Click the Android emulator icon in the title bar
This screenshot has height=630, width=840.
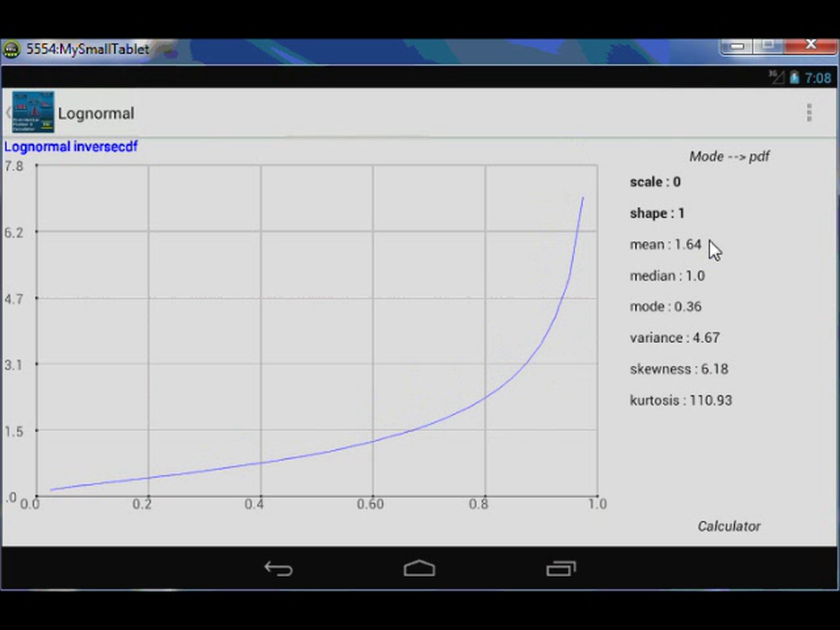click(x=11, y=49)
